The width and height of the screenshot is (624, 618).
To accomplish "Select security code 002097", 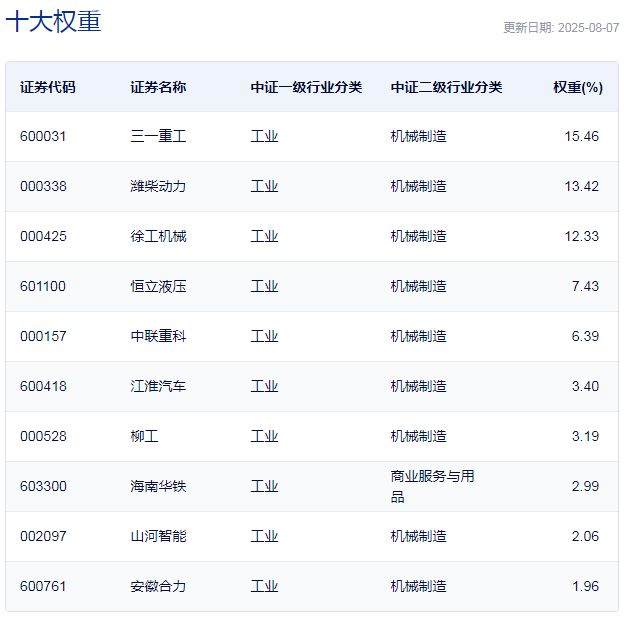I will pos(43,536).
